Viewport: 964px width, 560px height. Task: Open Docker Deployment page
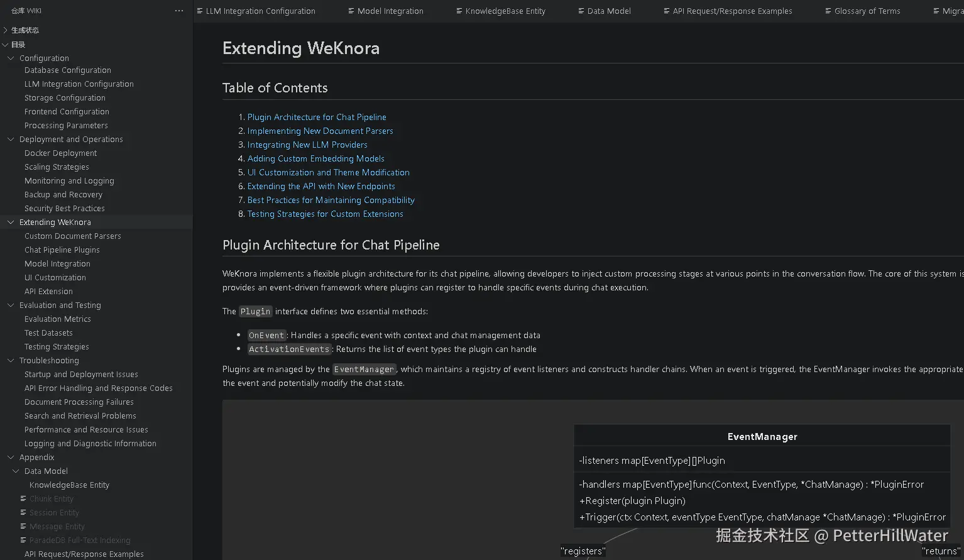[61, 153]
